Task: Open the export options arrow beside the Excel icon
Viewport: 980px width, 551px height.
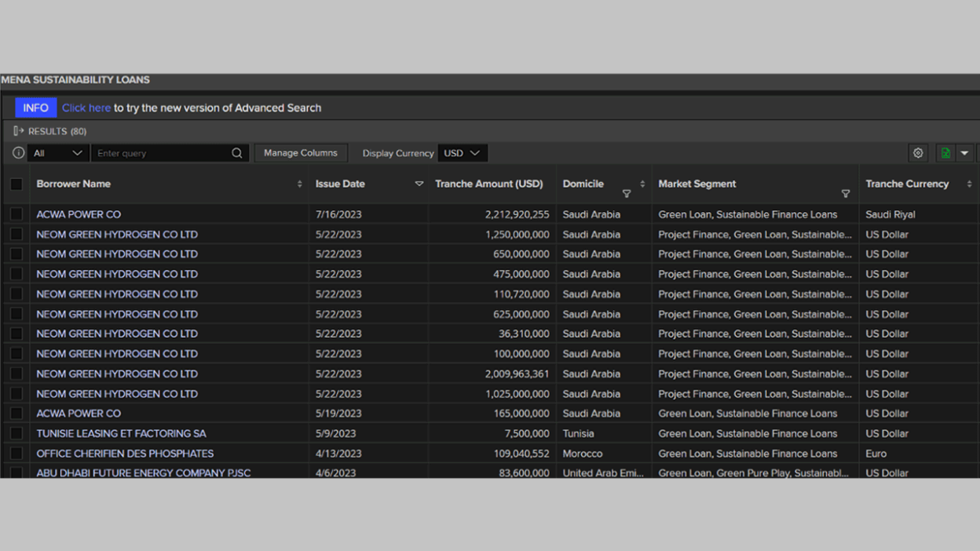Action: pos(964,152)
